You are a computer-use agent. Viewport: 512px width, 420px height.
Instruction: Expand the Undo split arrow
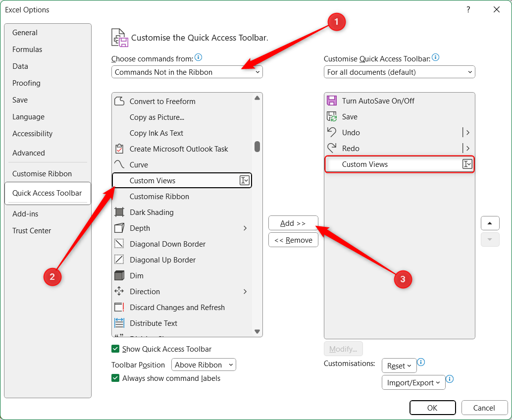(467, 132)
